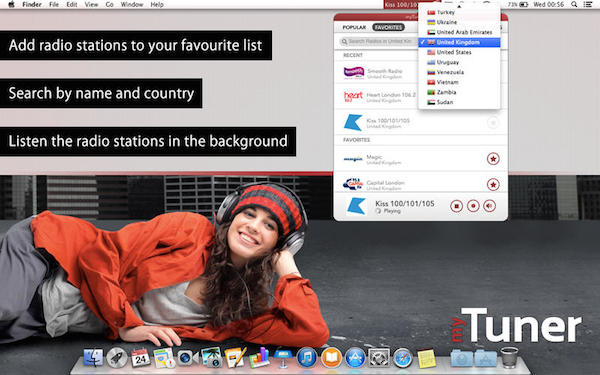600x375 pixels.
Task: Open the Apple menu
Action: (x=11, y=5)
